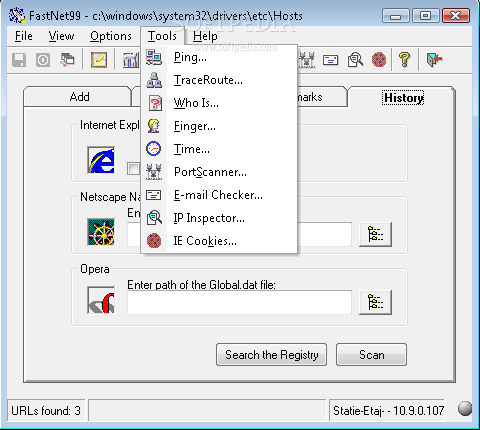
Task: Click the Netscape Navigator ship wheel icon
Action: coord(101,232)
